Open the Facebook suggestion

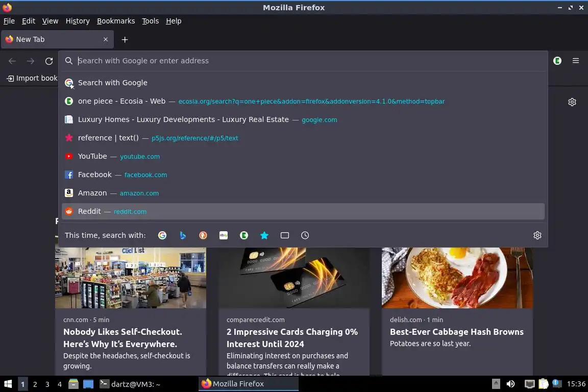pos(303,175)
